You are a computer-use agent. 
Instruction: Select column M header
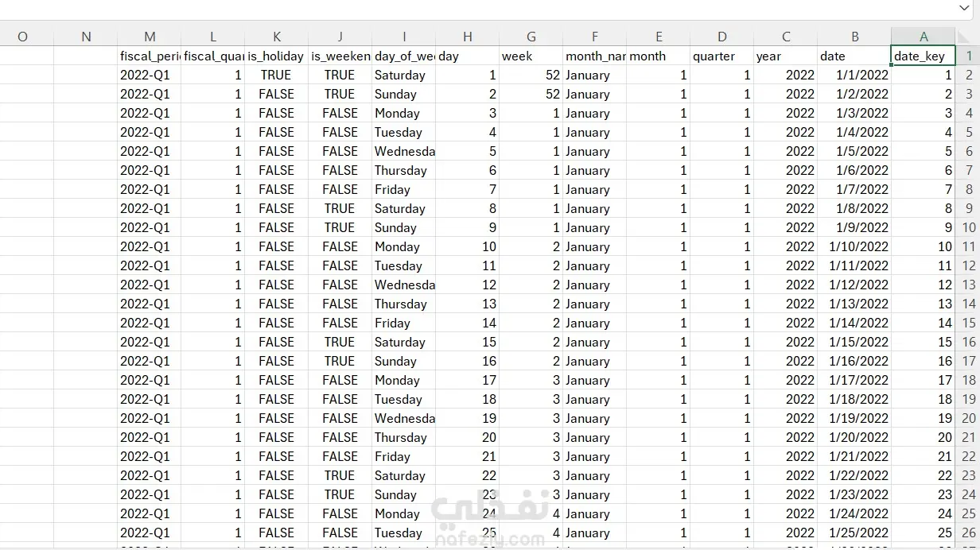pos(150,37)
